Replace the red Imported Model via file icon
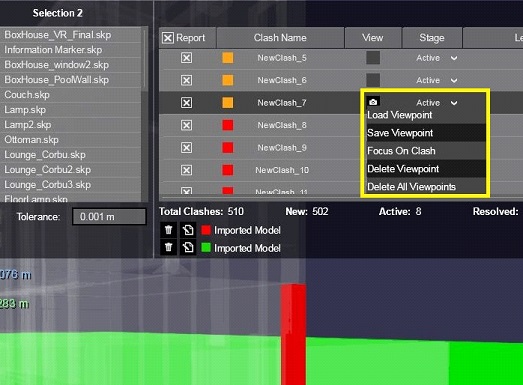 pyautogui.click(x=188, y=230)
